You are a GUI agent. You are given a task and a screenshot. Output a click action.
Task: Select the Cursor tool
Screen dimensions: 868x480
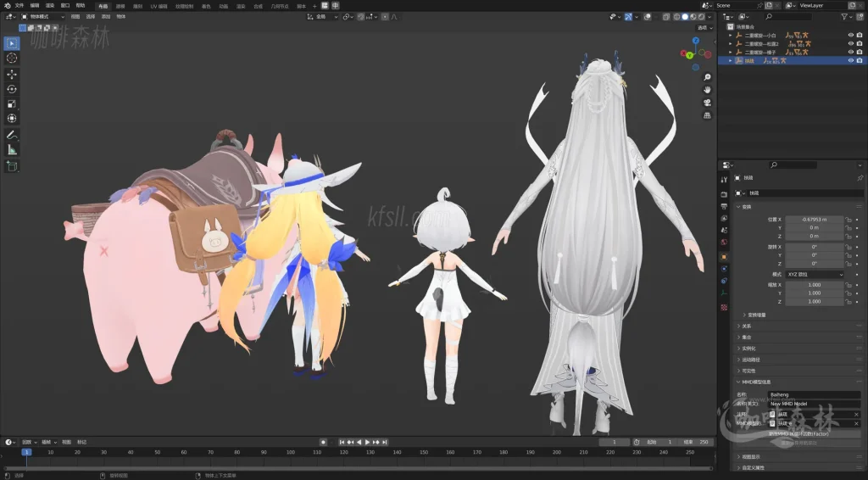12,59
